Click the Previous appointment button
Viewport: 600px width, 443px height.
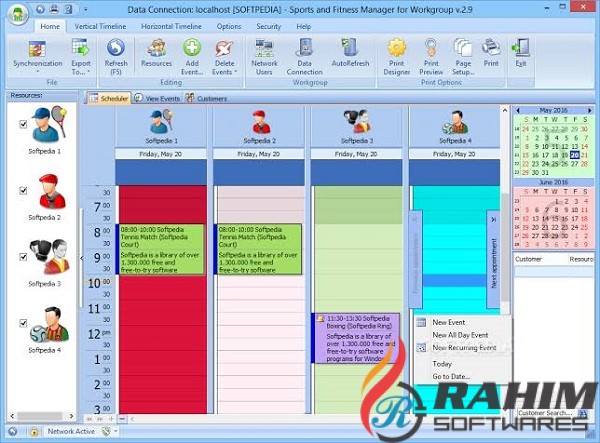pos(416,259)
